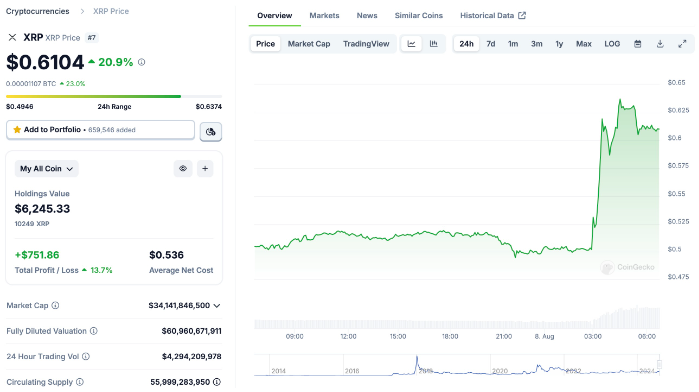Click info icon next to Market Cap

pos(55,305)
